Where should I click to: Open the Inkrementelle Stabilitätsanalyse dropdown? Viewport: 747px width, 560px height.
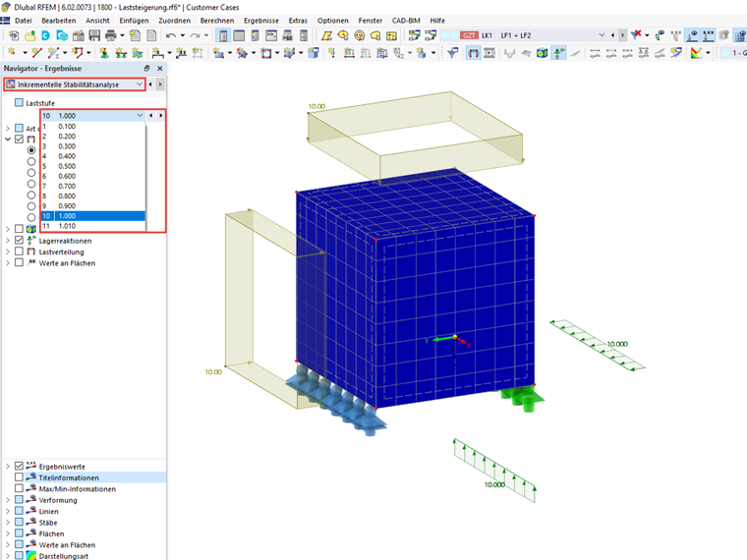(x=75, y=84)
